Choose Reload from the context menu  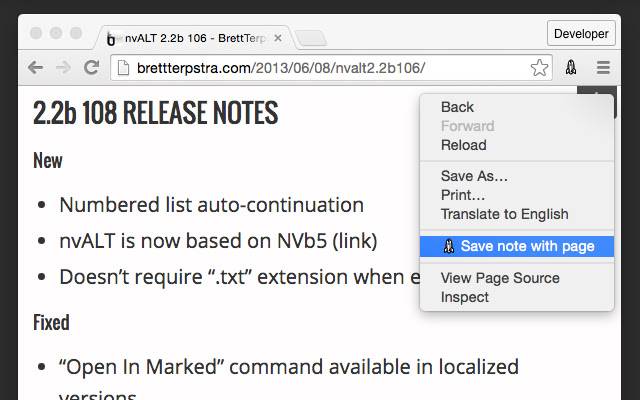pyautogui.click(x=463, y=145)
